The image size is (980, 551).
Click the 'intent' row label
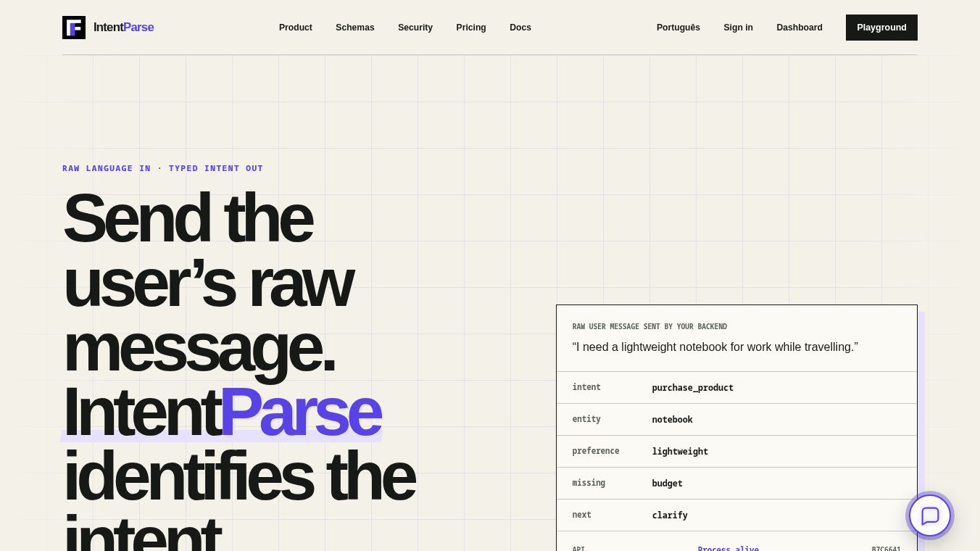click(x=586, y=387)
